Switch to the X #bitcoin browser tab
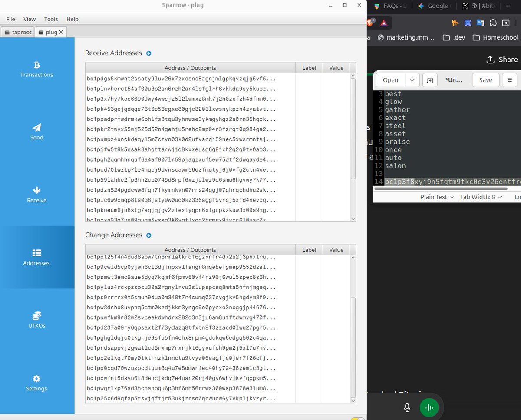This screenshot has height=420, width=521. 479,6
